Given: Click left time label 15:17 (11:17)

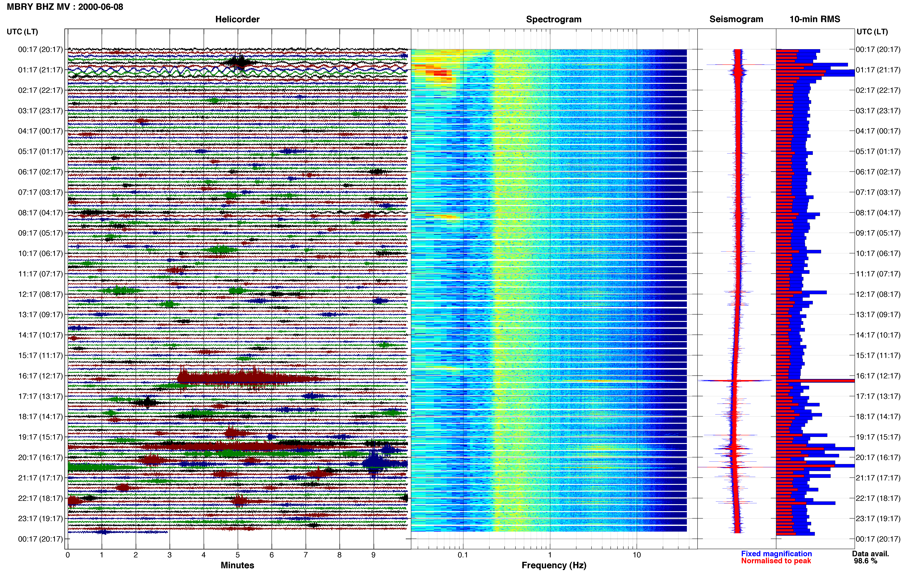Looking at the screenshot, I should coord(41,356).
